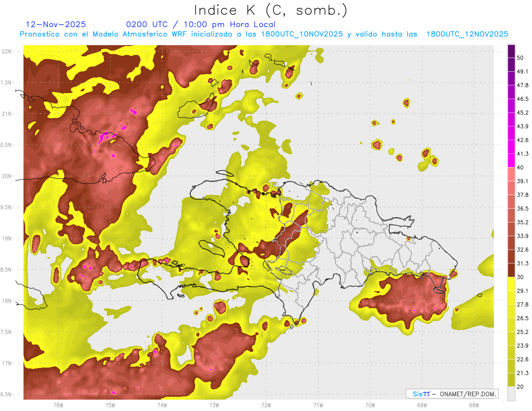Screen dimensions: 532x411
Task: Click the colorbar value '40'
Action: [x=520, y=168]
